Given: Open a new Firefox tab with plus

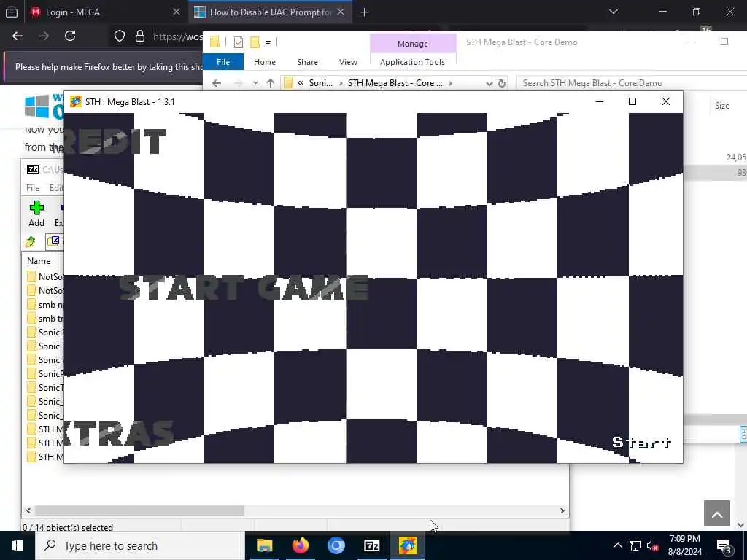Looking at the screenshot, I should point(365,12).
